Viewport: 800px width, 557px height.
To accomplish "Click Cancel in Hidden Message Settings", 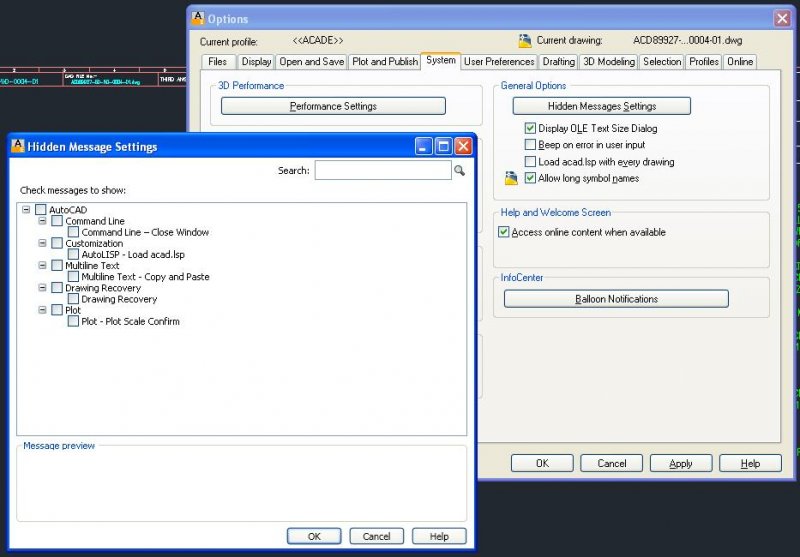I will click(x=377, y=536).
